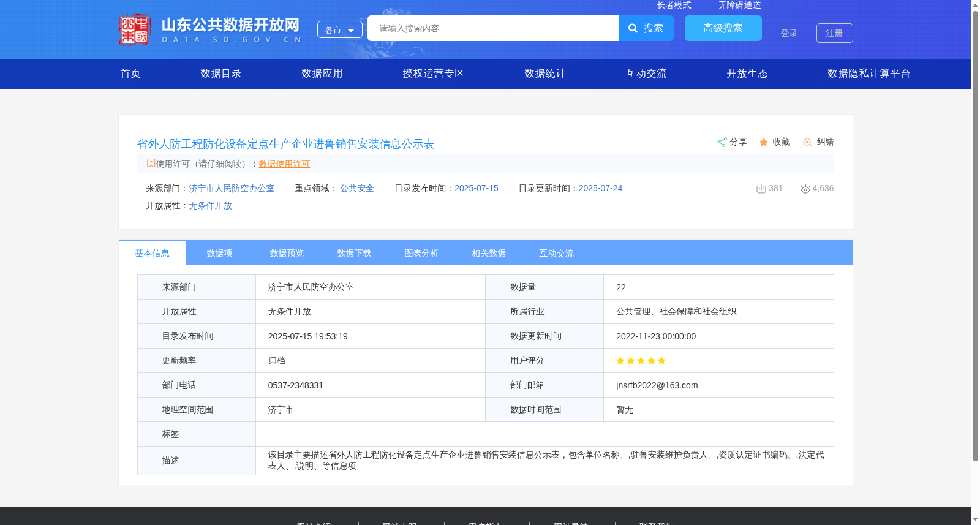Switch to the 图表分析 tab
This screenshot has width=980, height=525.
tap(422, 253)
